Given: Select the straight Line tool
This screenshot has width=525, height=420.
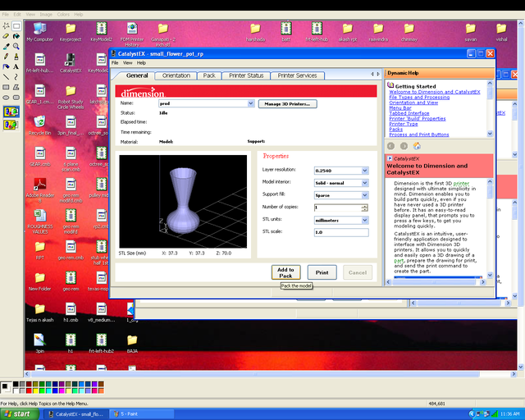Looking at the screenshot, I should click(6, 76).
